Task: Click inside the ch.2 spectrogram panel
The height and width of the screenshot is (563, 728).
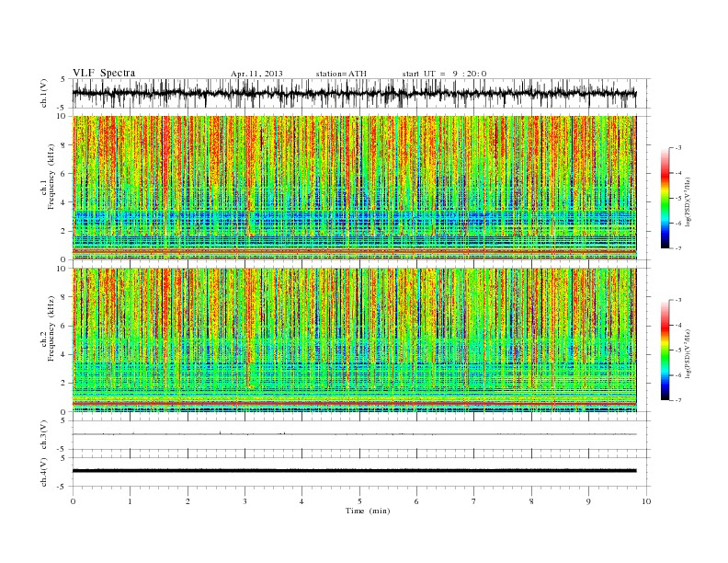Action: click(354, 339)
